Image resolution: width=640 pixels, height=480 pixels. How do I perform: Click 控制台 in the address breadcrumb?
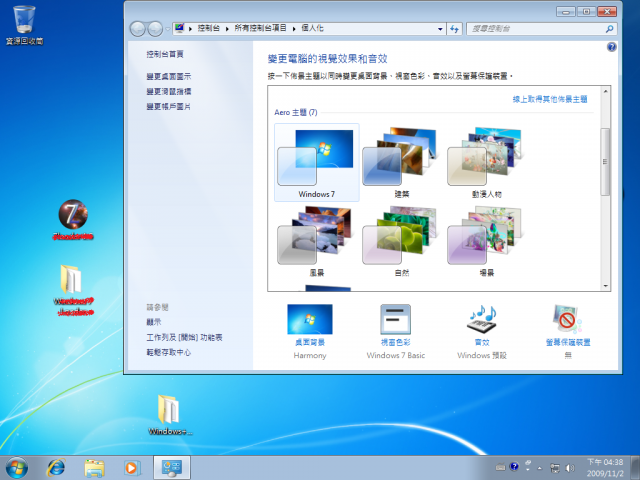(209, 28)
